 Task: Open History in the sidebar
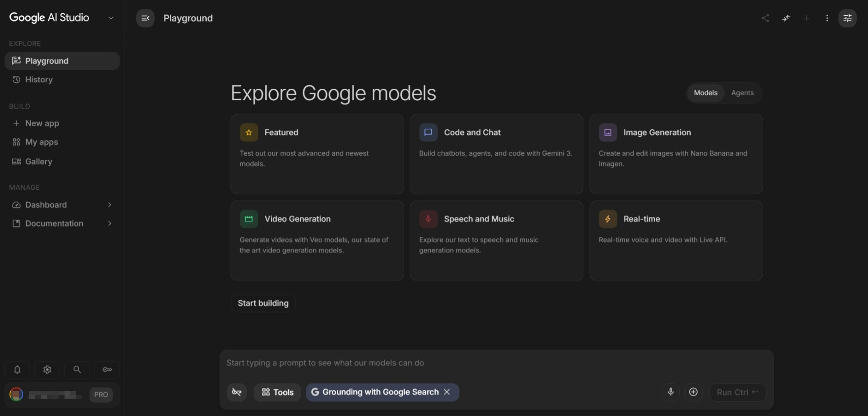pyautogui.click(x=62, y=80)
